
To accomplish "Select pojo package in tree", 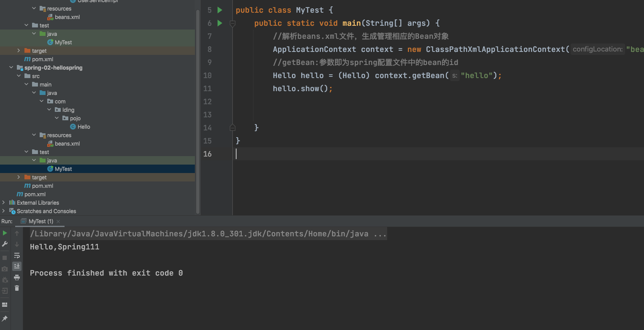I will pyautogui.click(x=75, y=118).
